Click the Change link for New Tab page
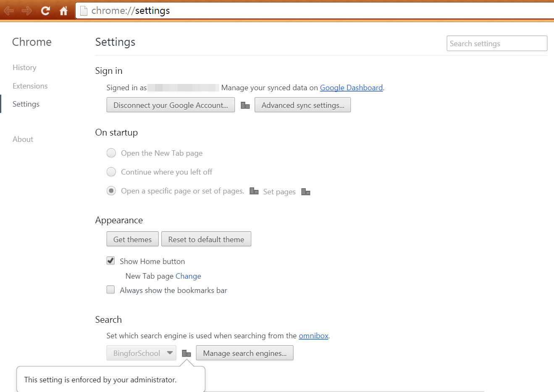 point(188,276)
